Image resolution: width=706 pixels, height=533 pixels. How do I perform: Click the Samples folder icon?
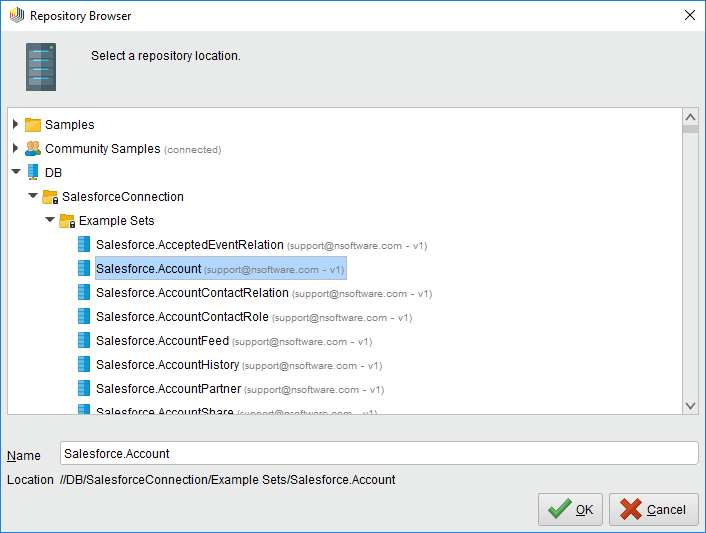click(x=33, y=125)
